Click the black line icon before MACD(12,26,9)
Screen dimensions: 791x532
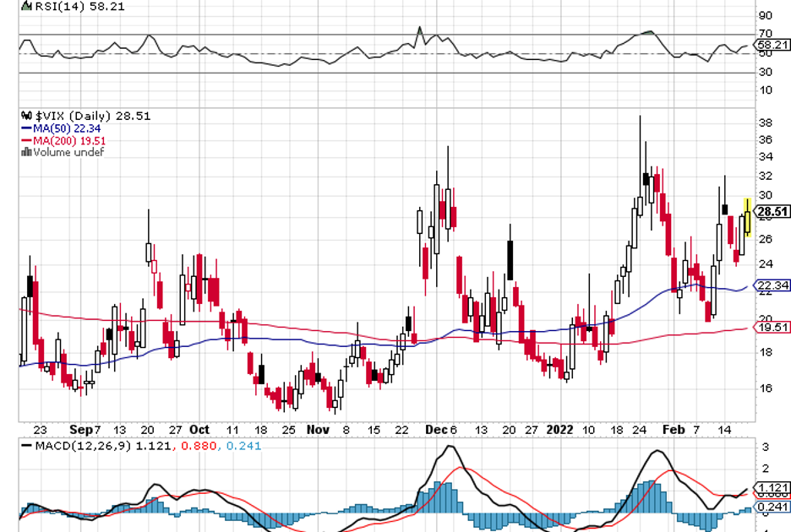coord(26,445)
